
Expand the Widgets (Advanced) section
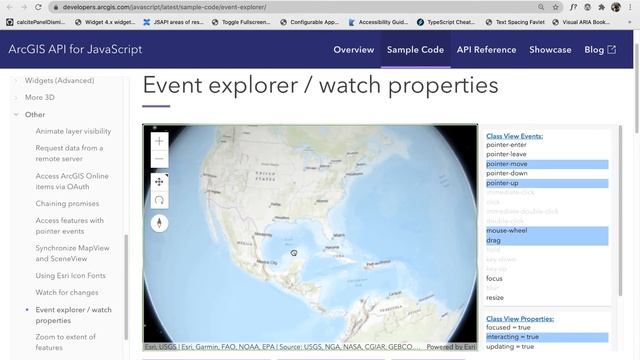59,80
